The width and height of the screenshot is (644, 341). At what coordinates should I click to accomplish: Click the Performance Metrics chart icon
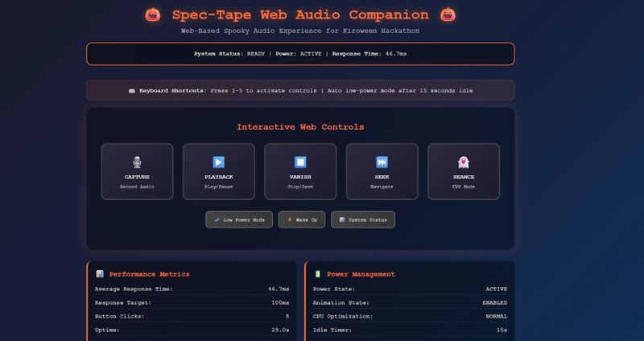(x=100, y=274)
